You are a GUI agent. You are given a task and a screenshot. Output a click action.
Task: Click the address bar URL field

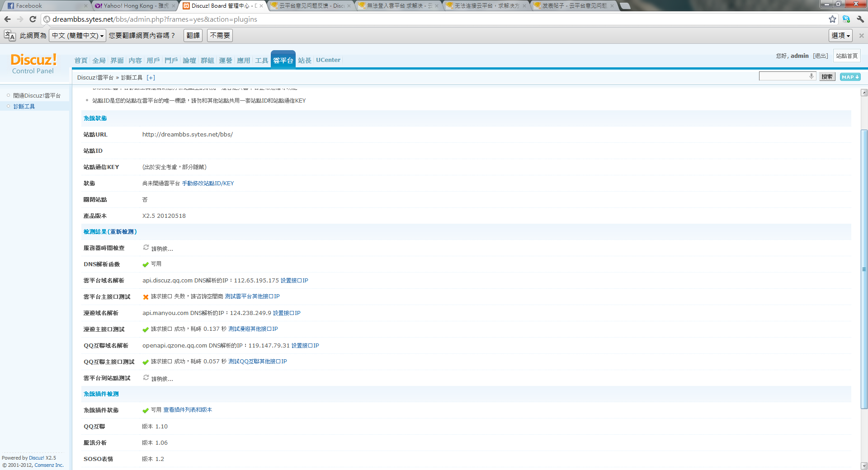click(434, 19)
